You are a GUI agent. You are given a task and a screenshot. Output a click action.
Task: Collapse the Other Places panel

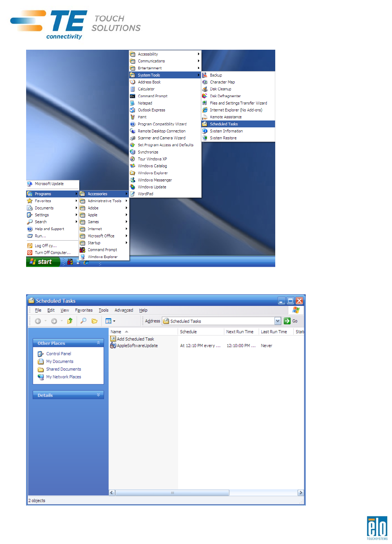pos(98,343)
